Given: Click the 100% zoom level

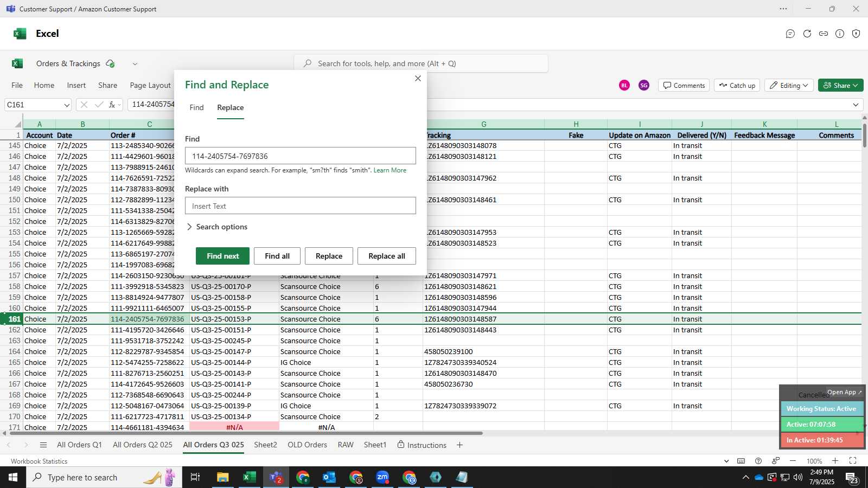Looking at the screenshot, I should 814,461.
